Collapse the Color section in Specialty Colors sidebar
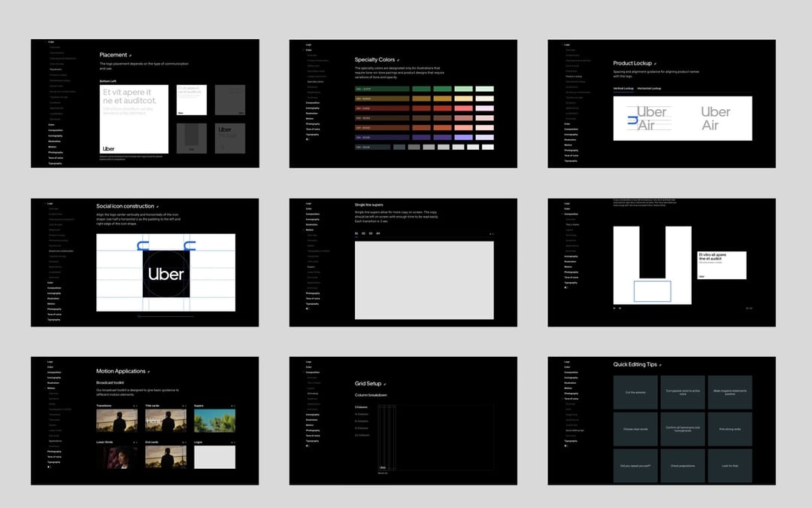This screenshot has height=508, width=812. click(304, 50)
